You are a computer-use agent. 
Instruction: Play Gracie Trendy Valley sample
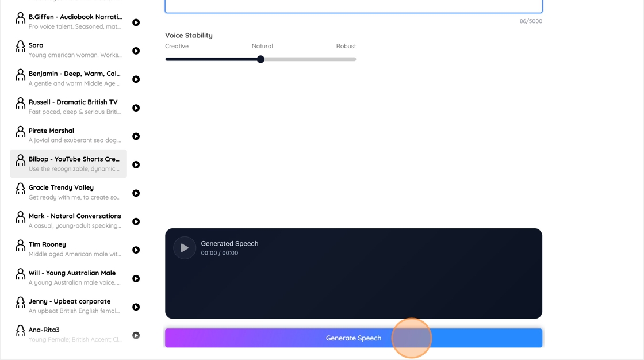pos(136,193)
